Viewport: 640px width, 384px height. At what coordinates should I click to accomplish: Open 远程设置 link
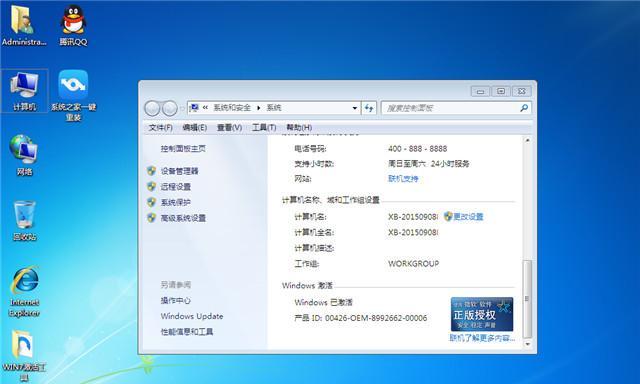tap(176, 186)
